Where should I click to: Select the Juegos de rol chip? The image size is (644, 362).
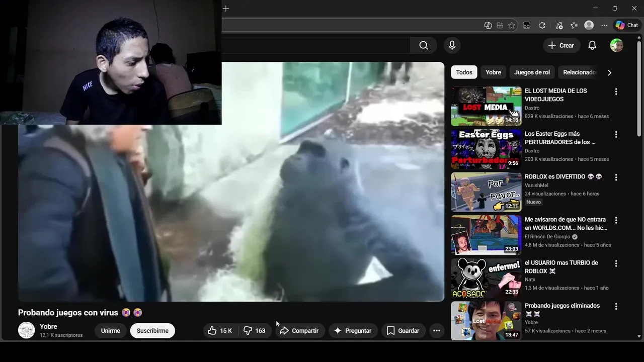[x=532, y=72]
